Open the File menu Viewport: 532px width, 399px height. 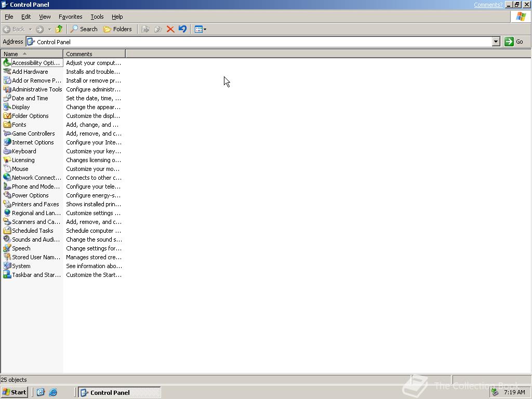(9, 17)
